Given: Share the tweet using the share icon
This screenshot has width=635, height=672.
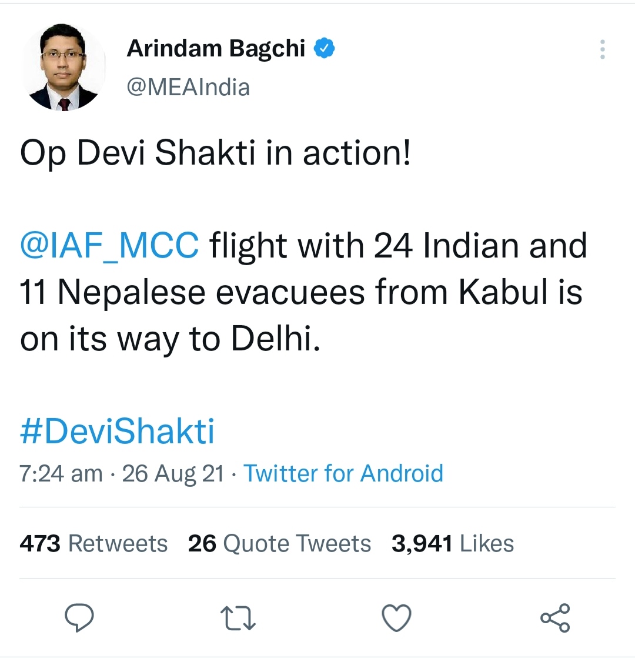Looking at the screenshot, I should click(555, 617).
